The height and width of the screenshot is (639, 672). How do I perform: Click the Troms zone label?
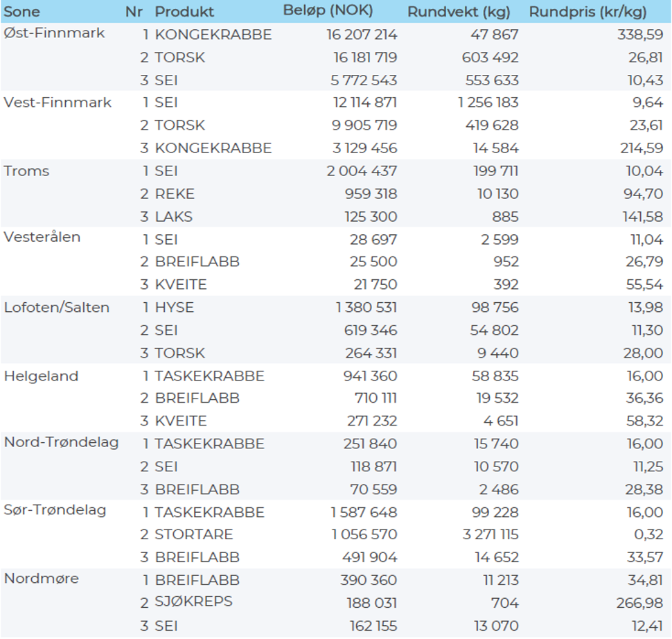[x=26, y=171]
